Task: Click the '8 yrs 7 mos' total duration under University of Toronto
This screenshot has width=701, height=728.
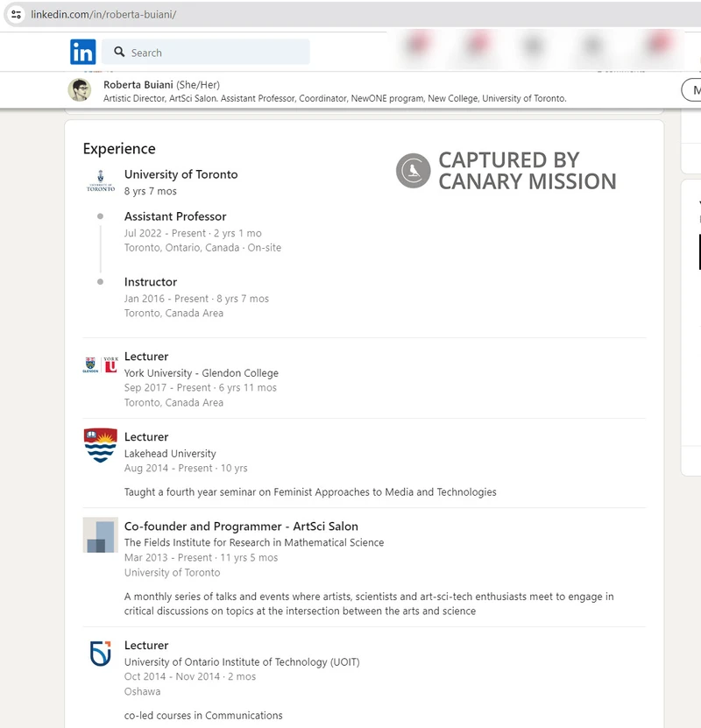Action: [x=151, y=191]
